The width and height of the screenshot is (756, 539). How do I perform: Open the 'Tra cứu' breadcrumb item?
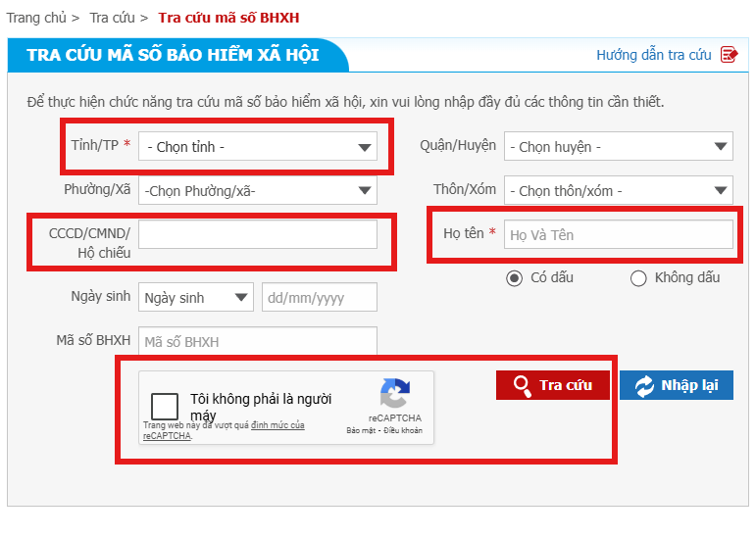click(x=112, y=18)
